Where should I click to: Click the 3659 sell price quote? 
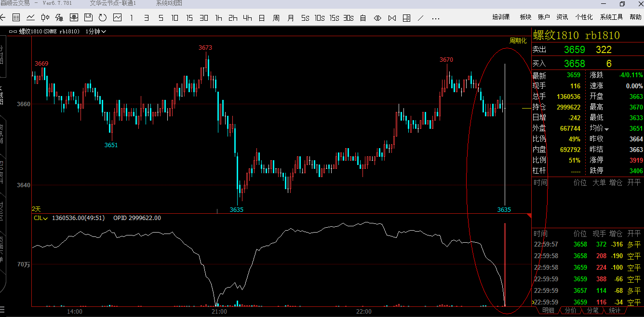pyautogui.click(x=574, y=50)
